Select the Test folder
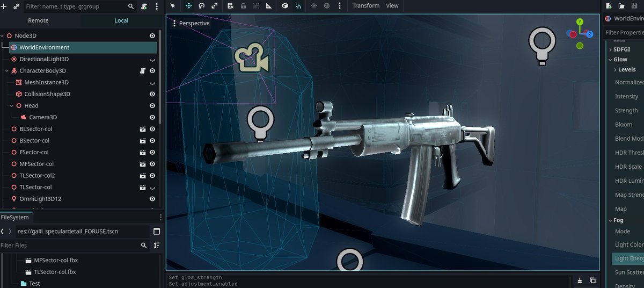 coord(34,284)
